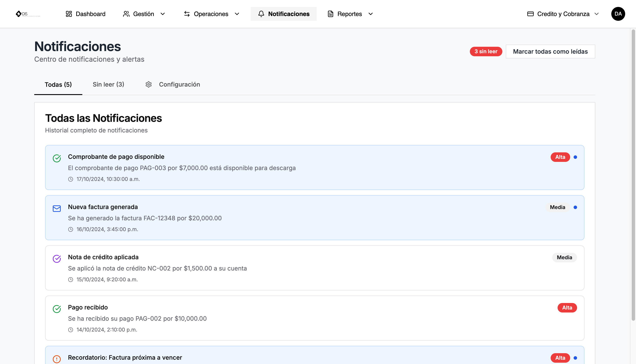This screenshot has width=636, height=364.
Task: Open Pago recibido notification title
Action: 88,308
